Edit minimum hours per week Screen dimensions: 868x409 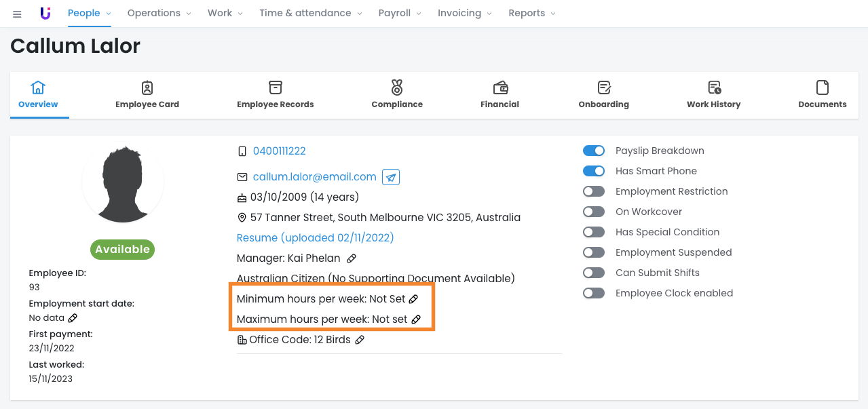(413, 299)
